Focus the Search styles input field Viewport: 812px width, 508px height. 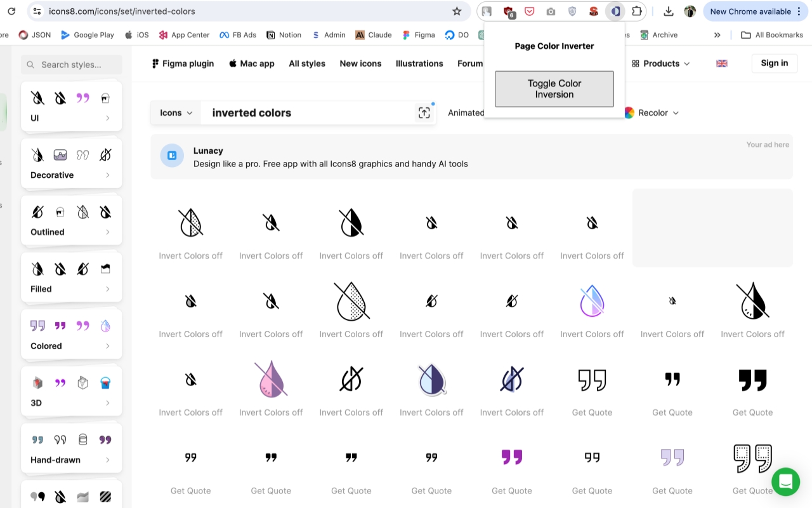coord(71,65)
